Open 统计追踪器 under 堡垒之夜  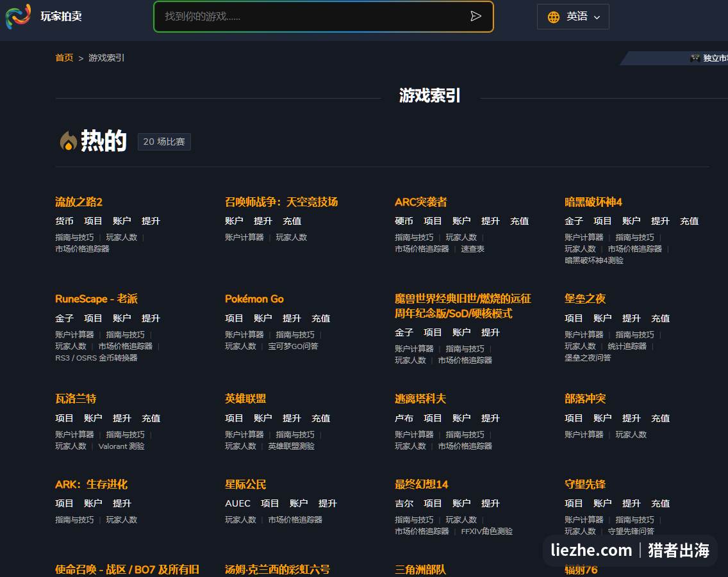click(x=627, y=346)
